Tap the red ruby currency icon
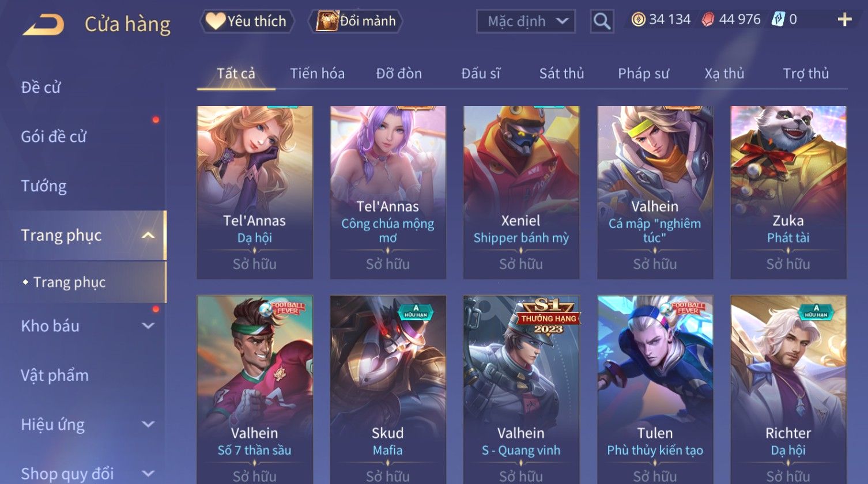The image size is (868, 484). click(x=708, y=20)
